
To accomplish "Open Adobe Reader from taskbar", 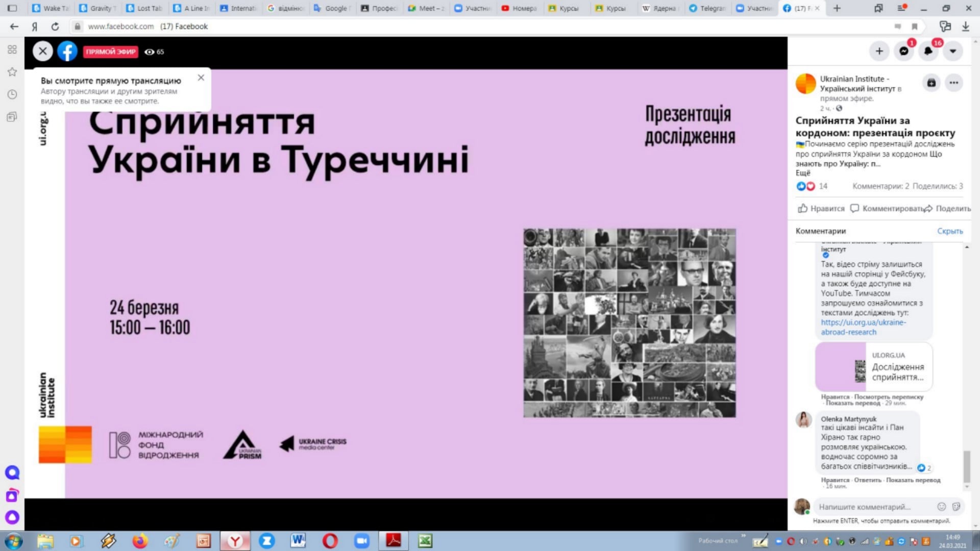I will pyautogui.click(x=394, y=541).
